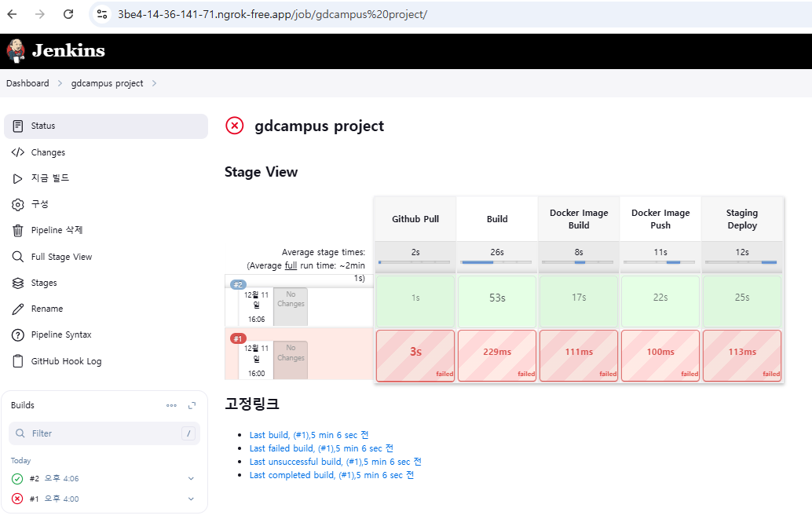Screen dimensions: 812x519
Task: Click the slash shortcut key hint in Filter
Action: [188, 433]
